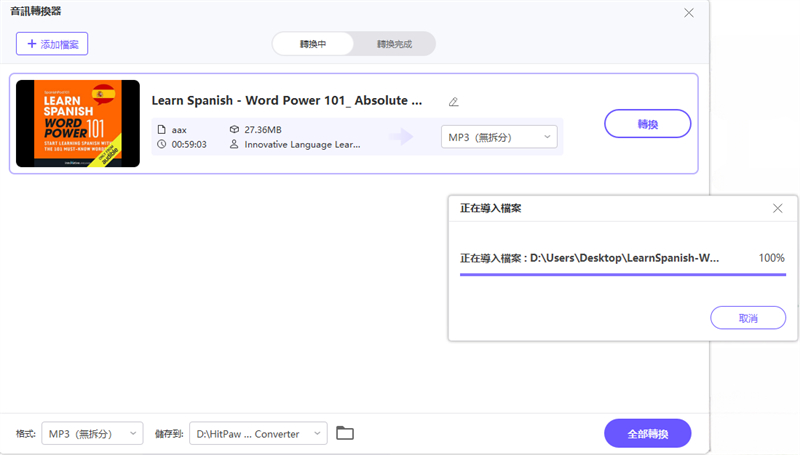The height and width of the screenshot is (455, 800).
Task: Click the 00:59:03 duration value
Action: click(189, 144)
